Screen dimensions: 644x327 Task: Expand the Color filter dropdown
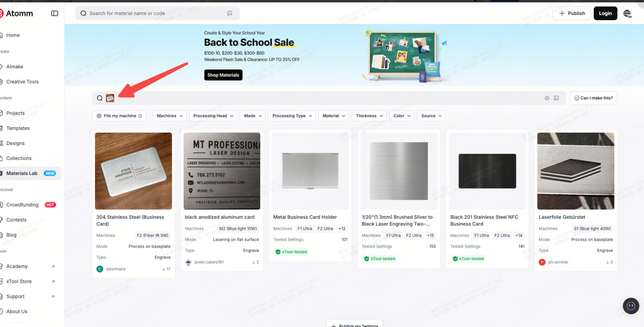(401, 116)
